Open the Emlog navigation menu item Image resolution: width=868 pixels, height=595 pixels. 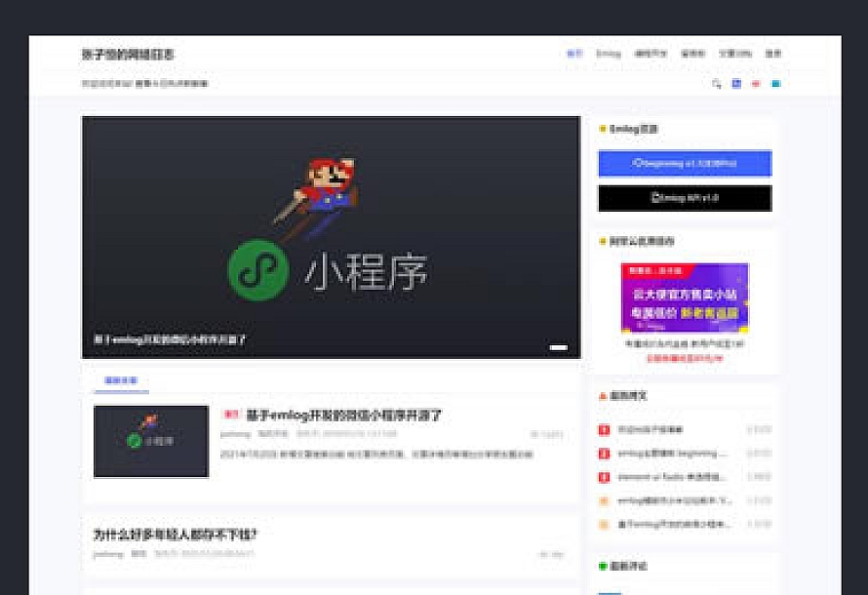(608, 54)
